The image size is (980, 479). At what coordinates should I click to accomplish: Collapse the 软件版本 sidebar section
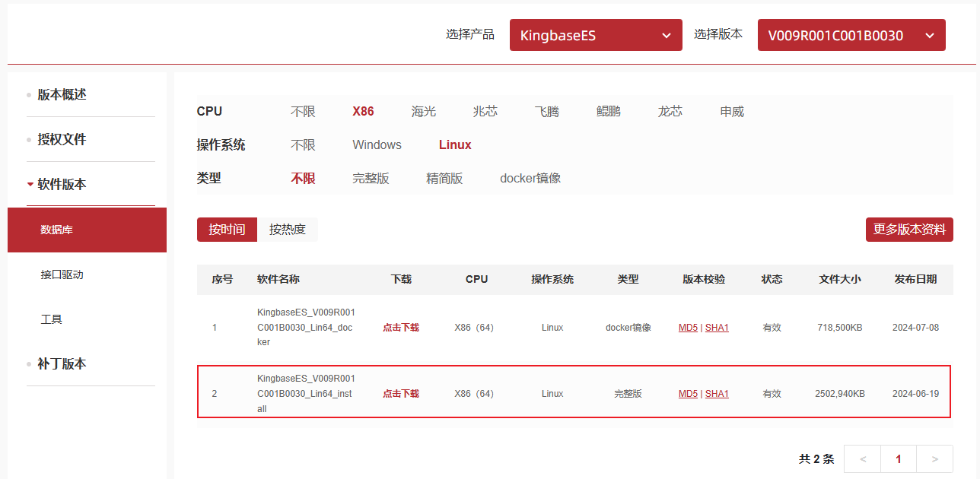62,184
